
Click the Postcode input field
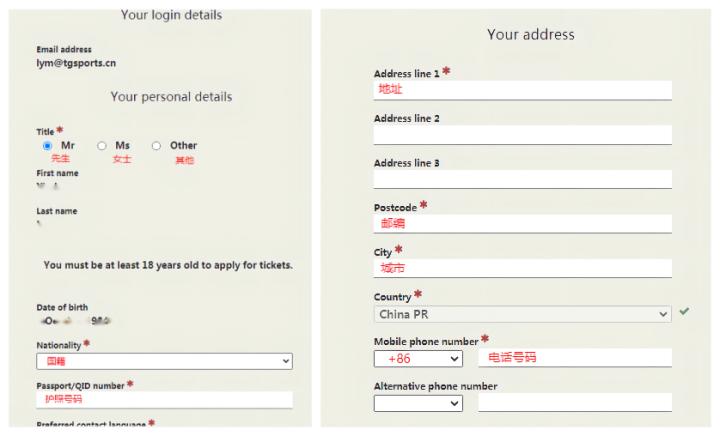click(522, 224)
